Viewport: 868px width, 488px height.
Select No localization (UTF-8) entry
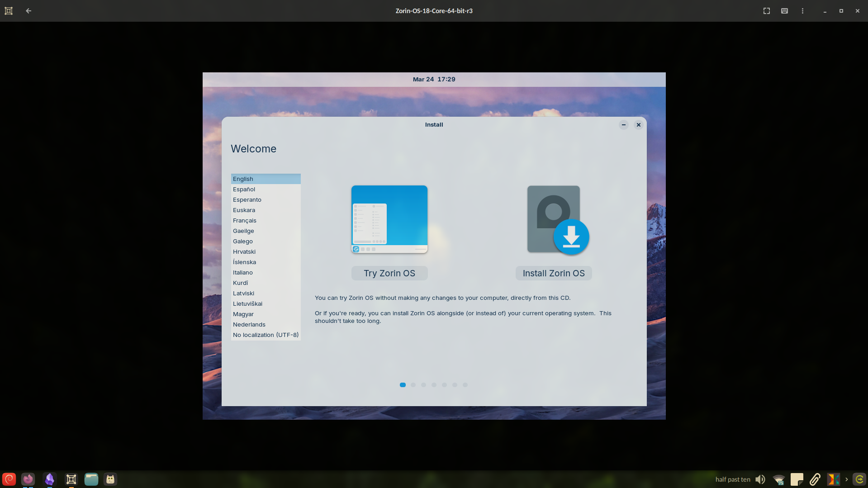click(266, 335)
